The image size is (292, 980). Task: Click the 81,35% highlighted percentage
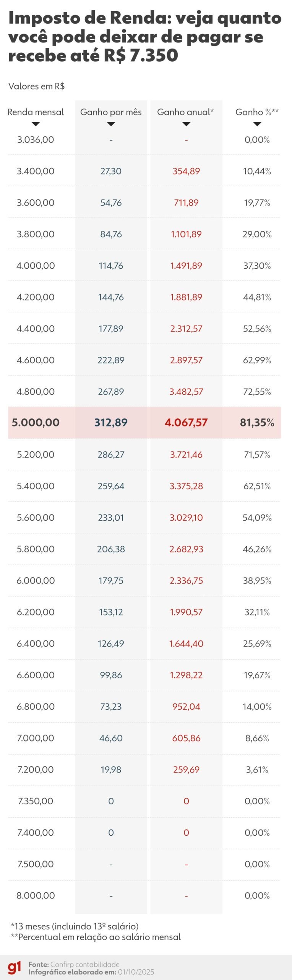pos(257,423)
